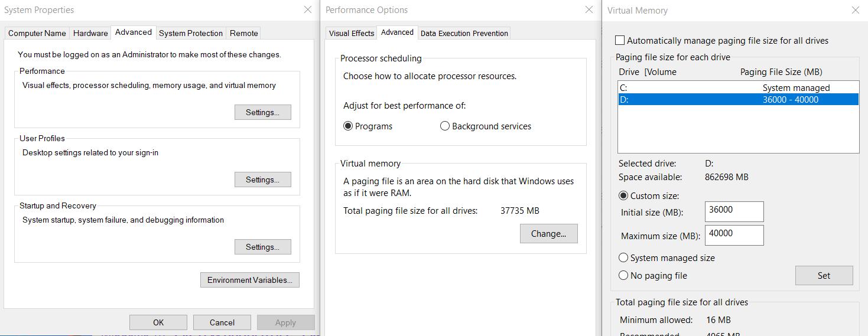Screen dimensions: 868x336
Task: Open the Hardware tab
Action: pyautogui.click(x=90, y=34)
